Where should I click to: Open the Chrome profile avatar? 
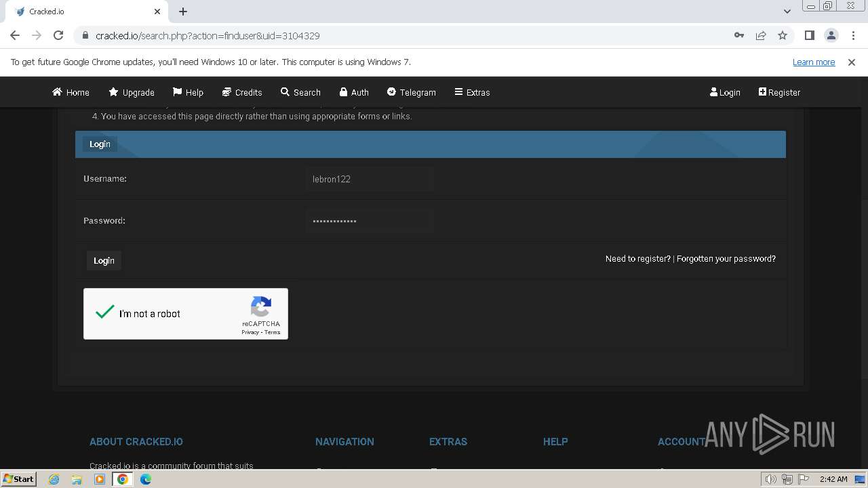tap(831, 35)
